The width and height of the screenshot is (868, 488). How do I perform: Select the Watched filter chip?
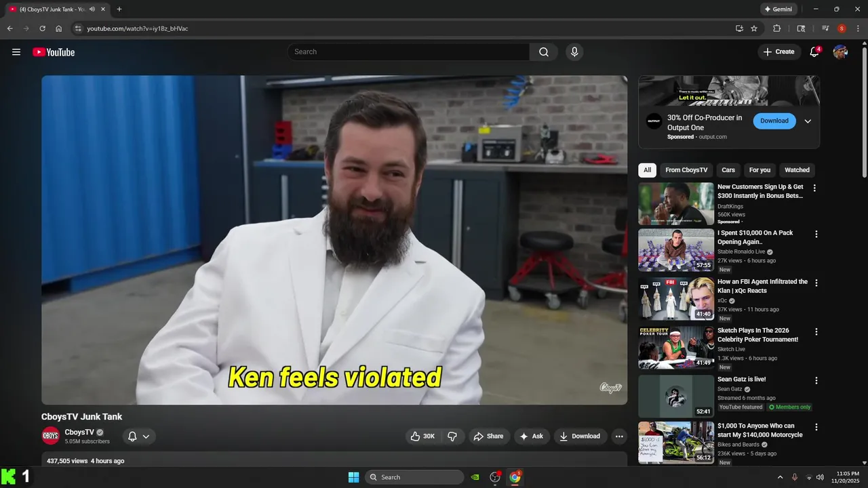[797, 170]
